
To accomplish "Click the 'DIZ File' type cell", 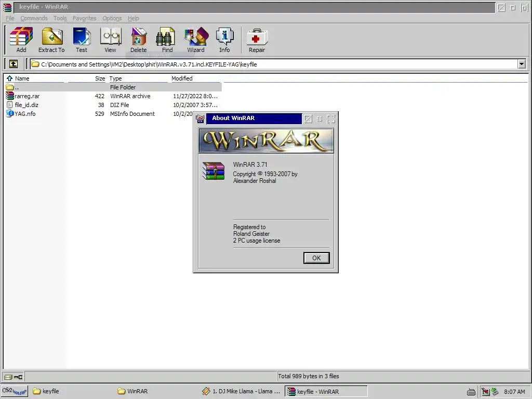I will (119, 105).
